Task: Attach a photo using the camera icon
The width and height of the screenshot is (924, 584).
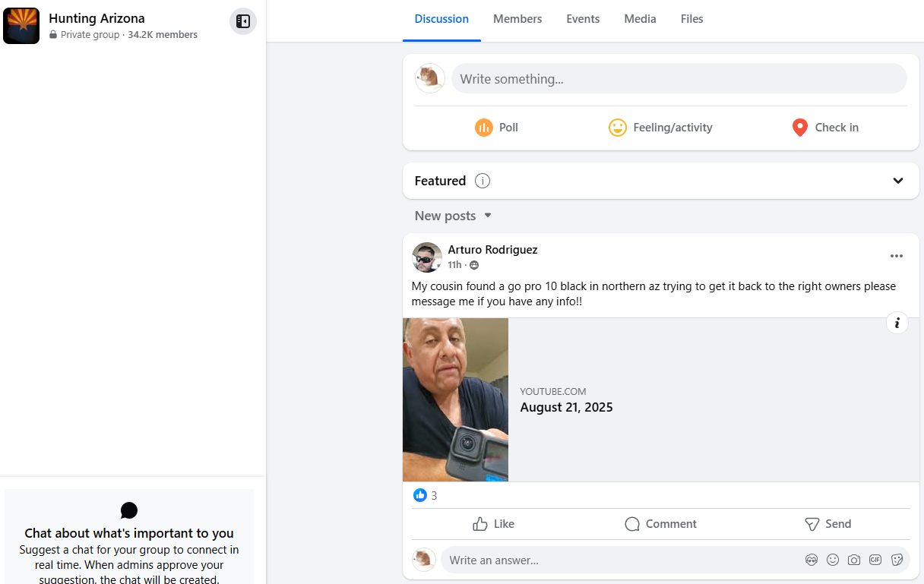Action: coord(854,560)
